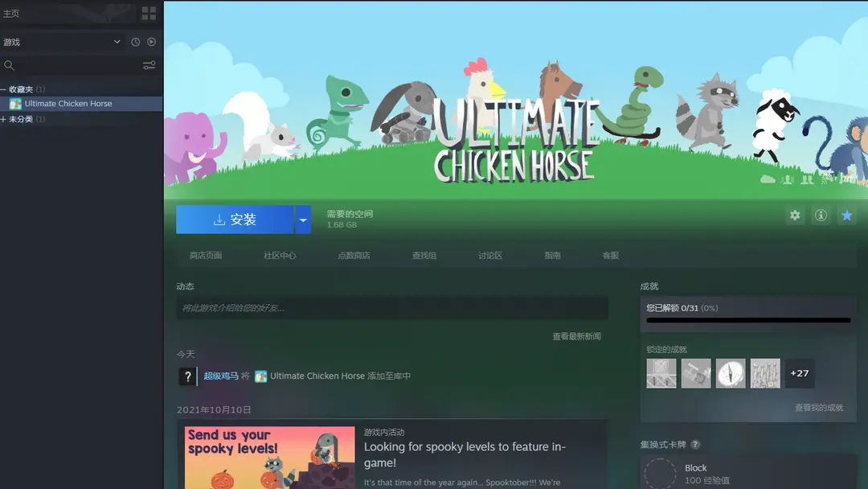Click the three-person multiplayer icon on the banner
The image size is (868, 489).
pyautogui.click(x=787, y=179)
